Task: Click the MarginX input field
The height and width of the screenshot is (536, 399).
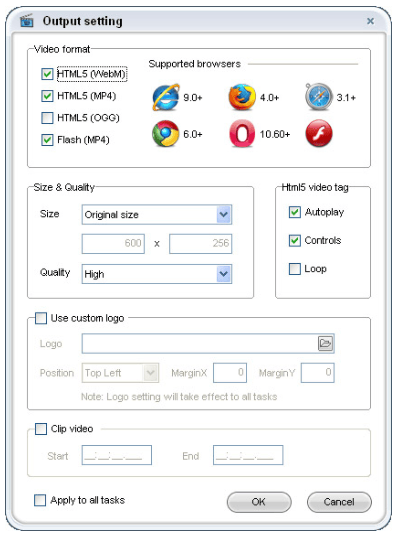Action: point(230,373)
